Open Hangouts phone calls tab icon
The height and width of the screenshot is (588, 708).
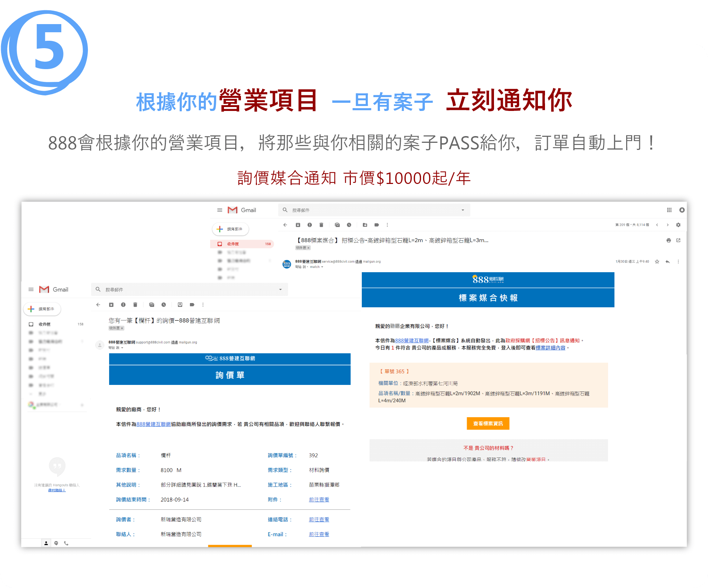66,543
